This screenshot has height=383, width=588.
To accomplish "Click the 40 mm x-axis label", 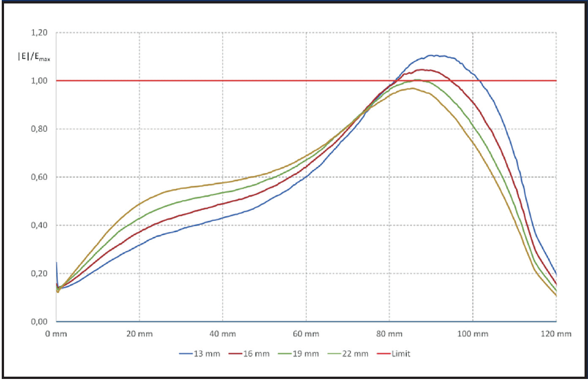I will [x=223, y=334].
